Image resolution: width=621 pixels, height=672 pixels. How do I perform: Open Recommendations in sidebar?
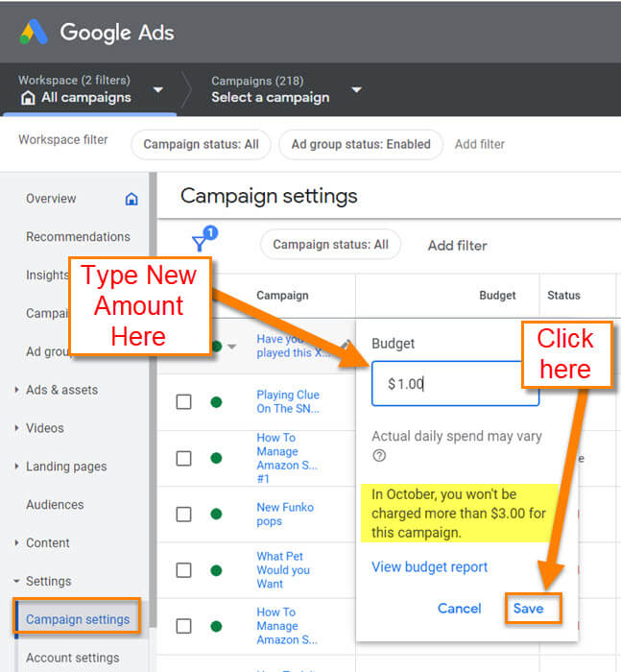pyautogui.click(x=78, y=236)
